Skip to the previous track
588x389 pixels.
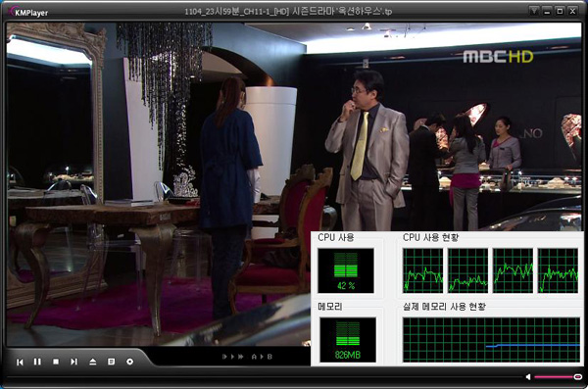point(20,362)
